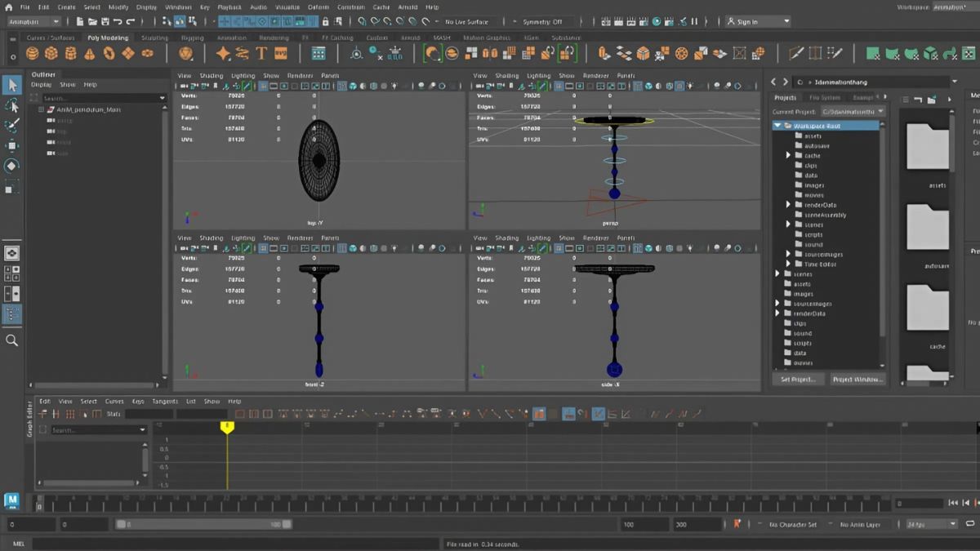This screenshot has width=980, height=551.
Task: Open the Content Browser shelf icon
Action: tap(318, 53)
